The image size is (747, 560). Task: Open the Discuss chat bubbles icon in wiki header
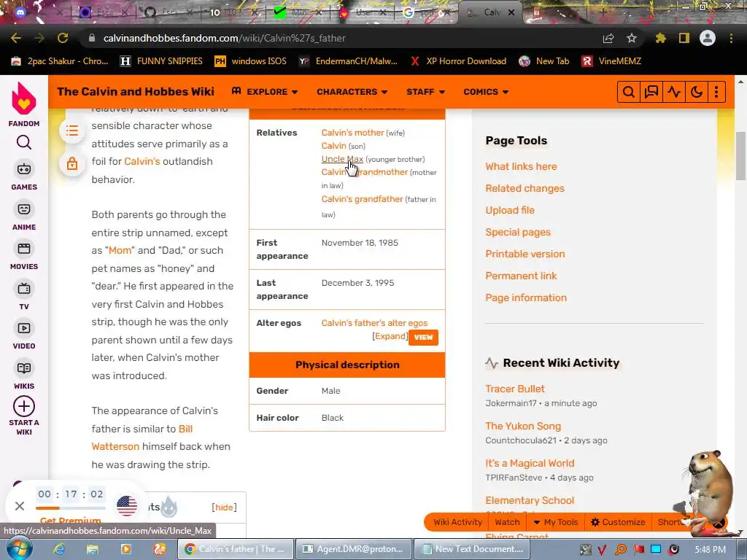[x=651, y=92]
